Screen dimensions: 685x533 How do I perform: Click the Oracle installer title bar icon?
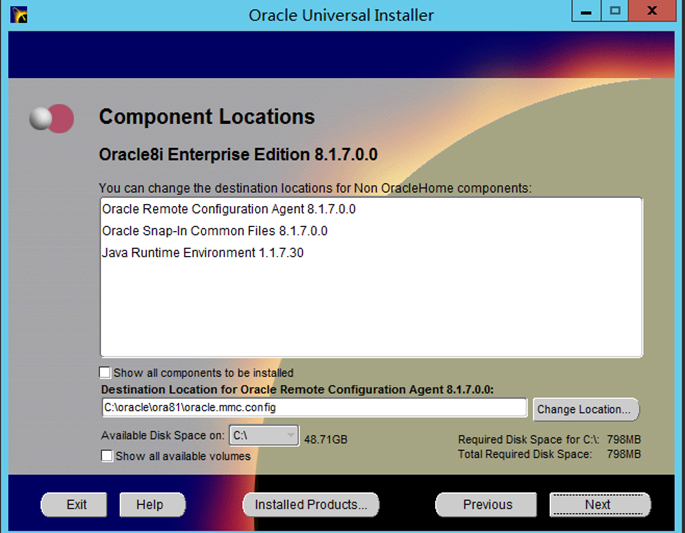(18, 14)
